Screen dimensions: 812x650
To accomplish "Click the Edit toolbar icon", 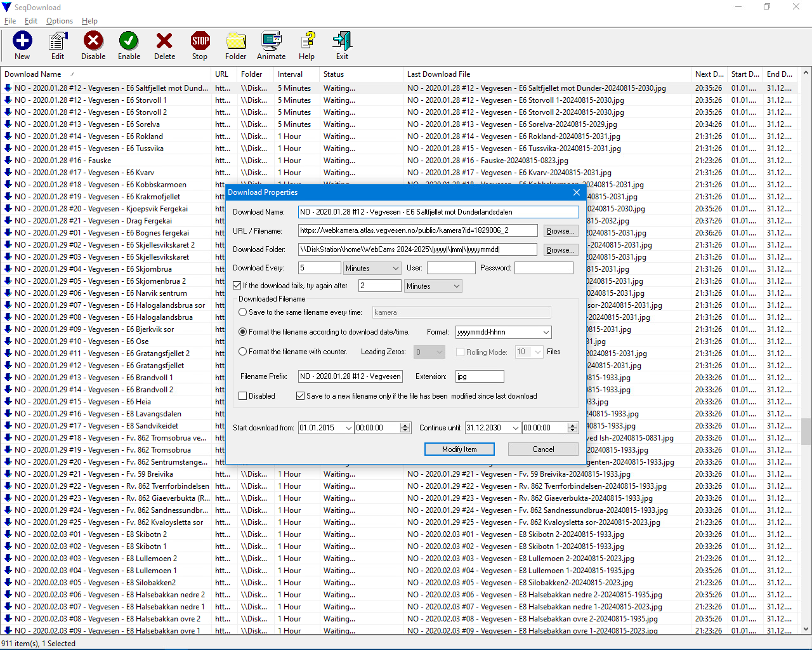I will (58, 42).
